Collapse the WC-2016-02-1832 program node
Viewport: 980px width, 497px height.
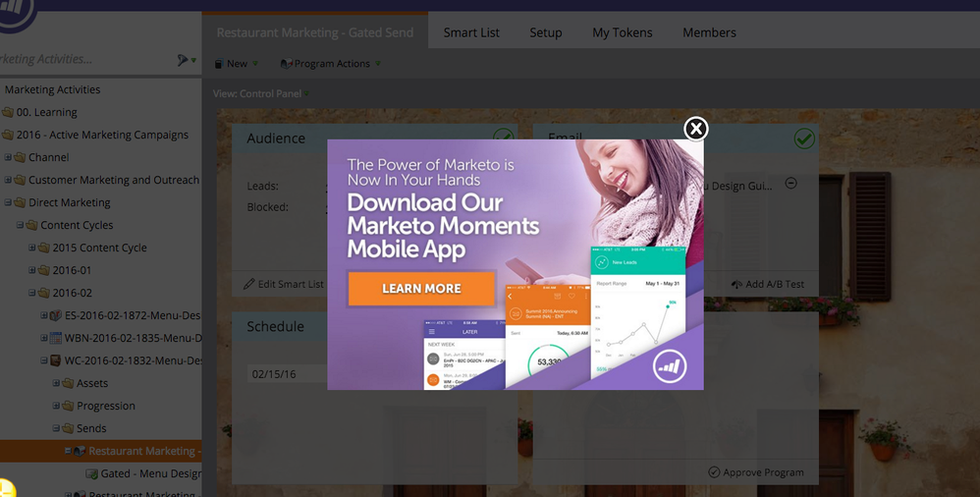pos(44,360)
